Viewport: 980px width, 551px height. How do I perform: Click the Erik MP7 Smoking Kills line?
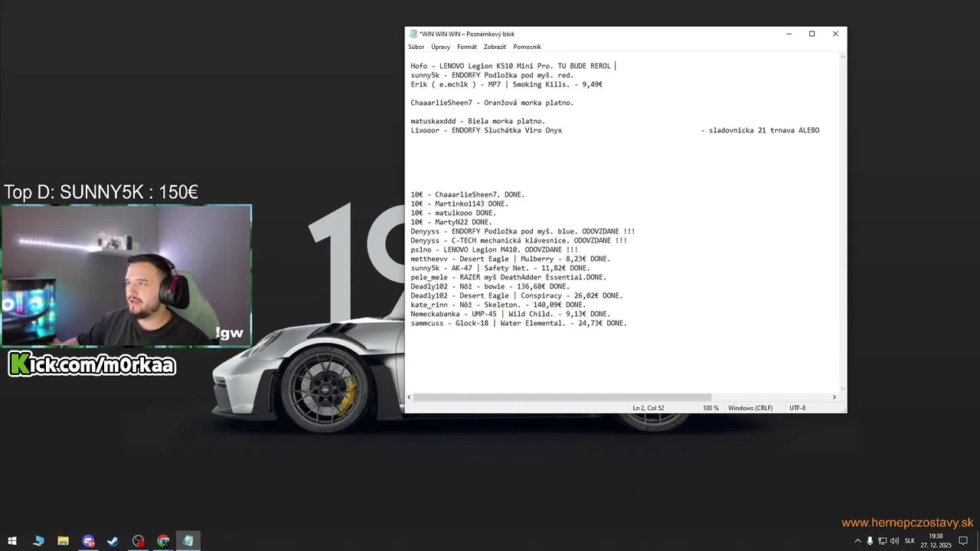click(506, 84)
